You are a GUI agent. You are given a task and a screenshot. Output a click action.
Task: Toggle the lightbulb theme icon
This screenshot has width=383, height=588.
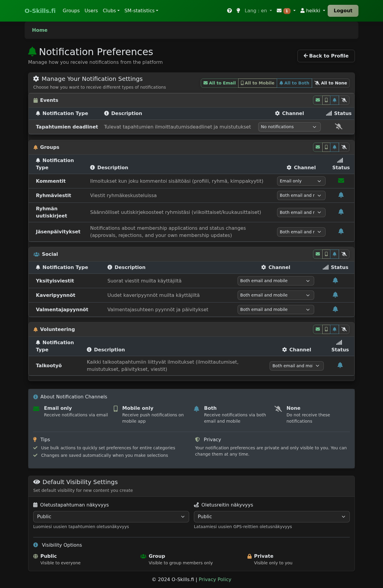coord(238,11)
